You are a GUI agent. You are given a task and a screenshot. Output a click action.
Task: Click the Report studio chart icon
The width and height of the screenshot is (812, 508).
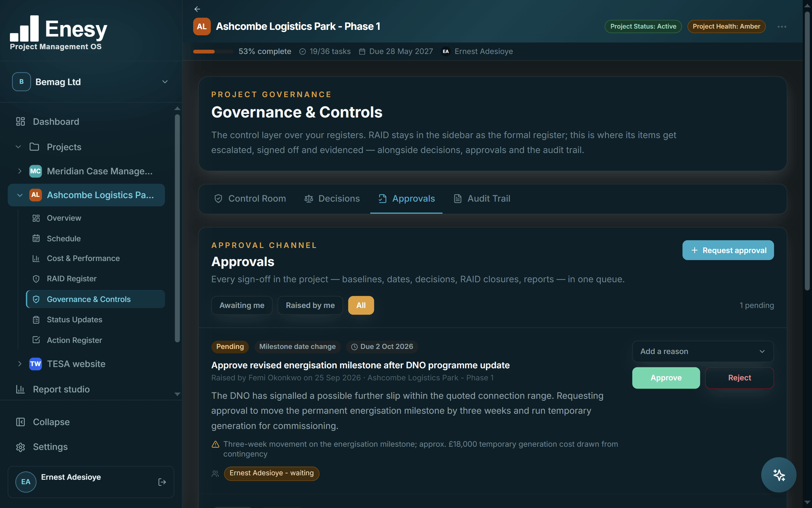(21, 389)
